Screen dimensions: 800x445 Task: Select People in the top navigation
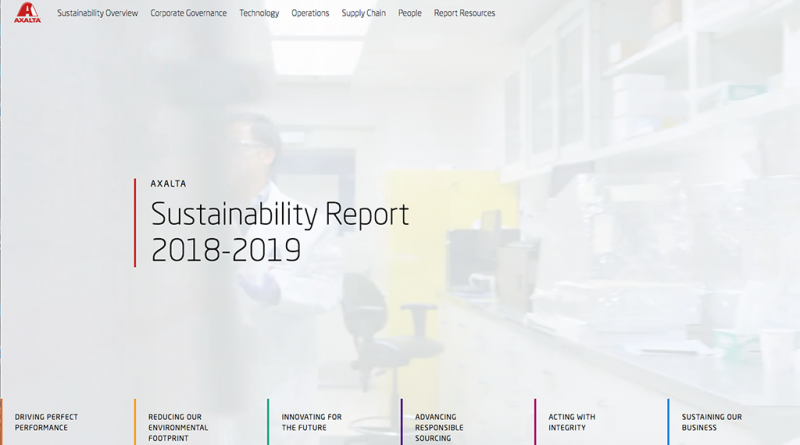click(x=410, y=13)
